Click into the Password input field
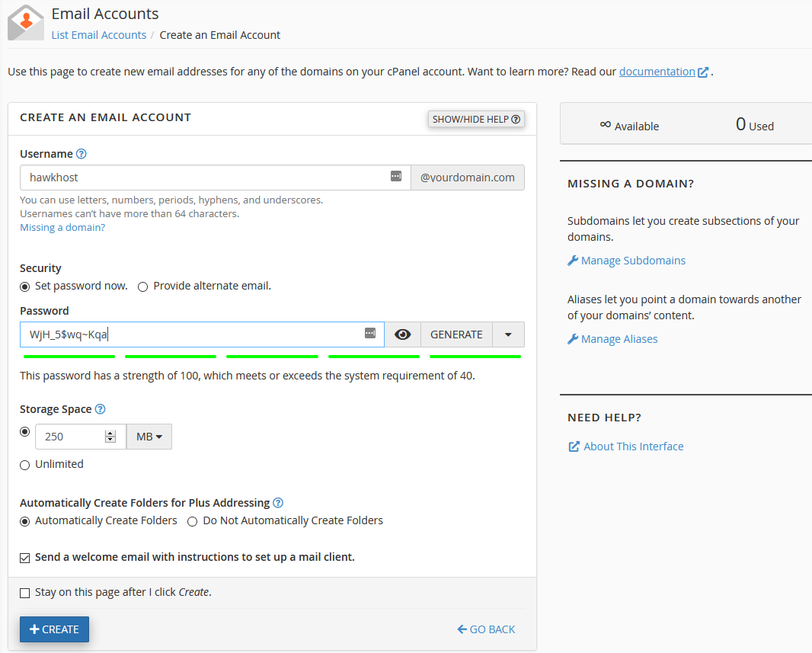 (190, 335)
